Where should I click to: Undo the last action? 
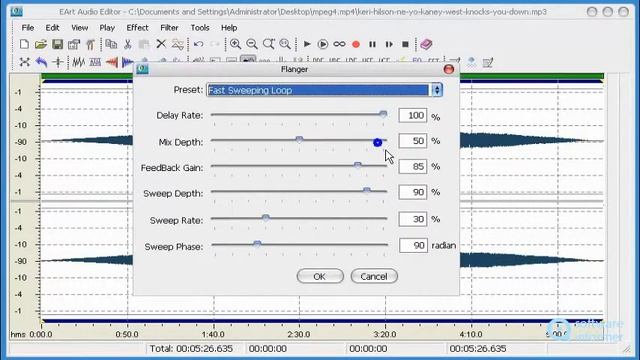(198, 44)
